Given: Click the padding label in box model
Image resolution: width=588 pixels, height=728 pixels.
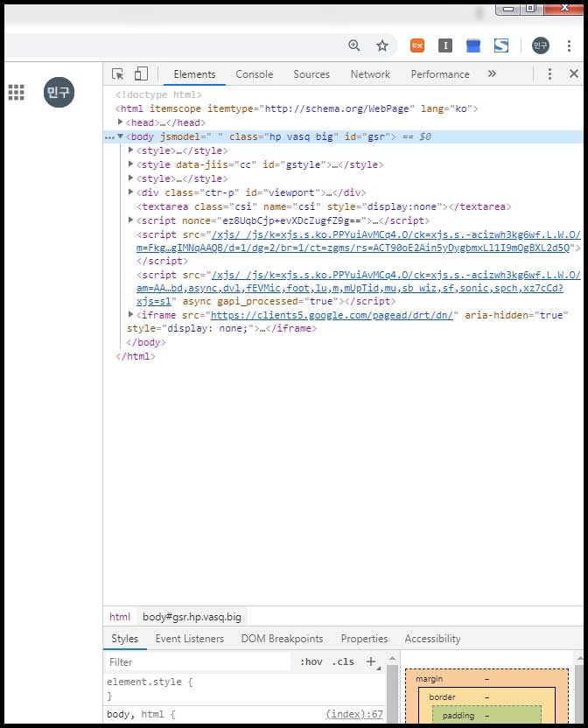Looking at the screenshot, I should tap(458, 716).
